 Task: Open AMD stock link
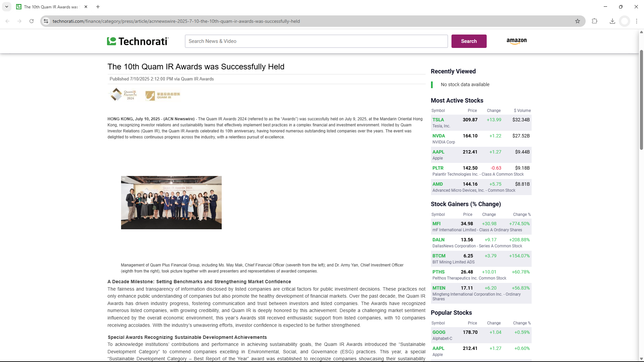(438, 184)
